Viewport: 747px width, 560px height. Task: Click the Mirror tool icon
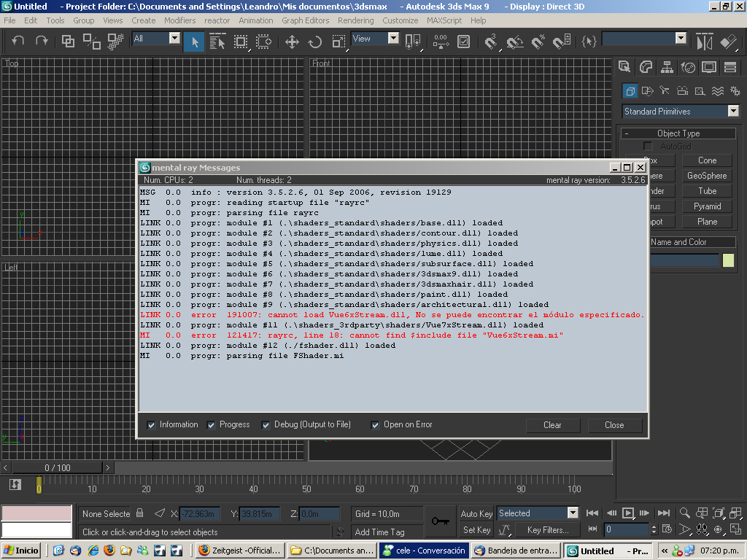point(705,42)
